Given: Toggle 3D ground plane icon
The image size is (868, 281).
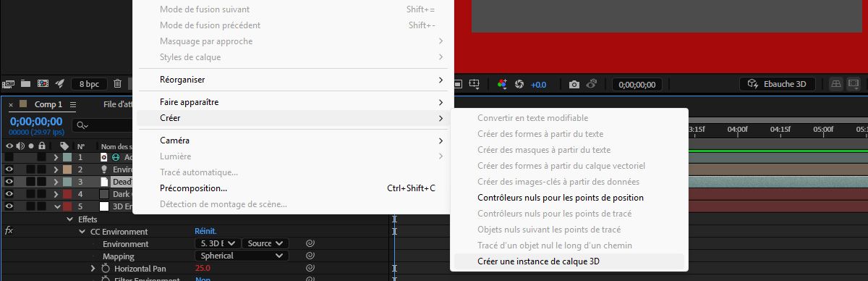Looking at the screenshot, I should coord(835,84).
